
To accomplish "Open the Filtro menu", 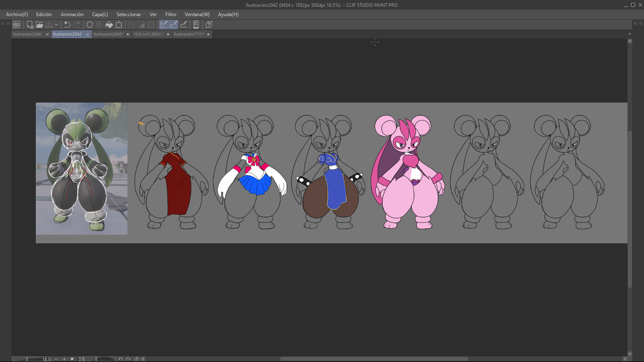I will click(x=171, y=14).
